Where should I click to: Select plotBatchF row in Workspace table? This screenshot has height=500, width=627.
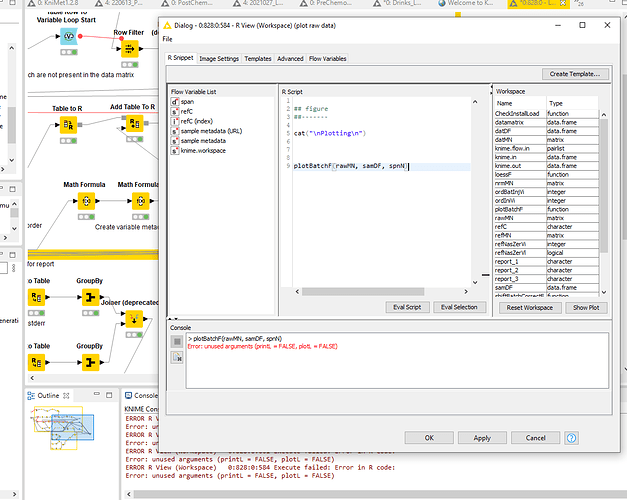pyautogui.click(x=546, y=210)
